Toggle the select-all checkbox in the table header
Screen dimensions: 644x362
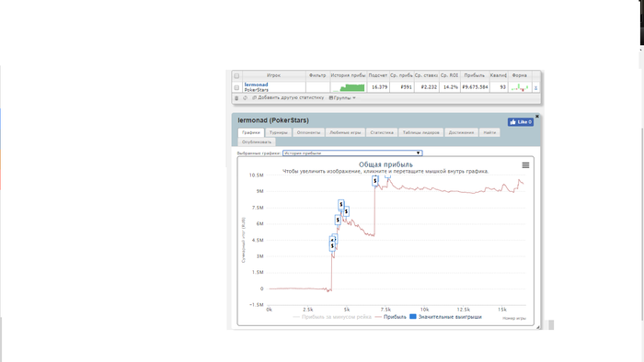(236, 76)
